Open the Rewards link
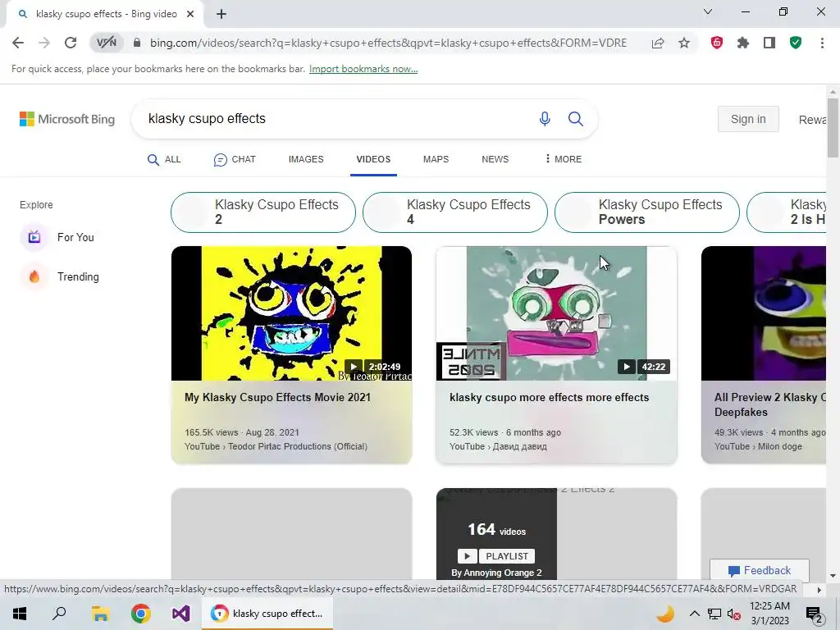The width and height of the screenshot is (840, 630). click(x=812, y=120)
